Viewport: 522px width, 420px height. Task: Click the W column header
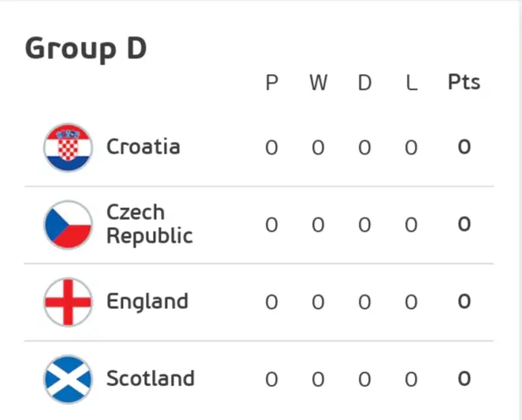point(318,84)
